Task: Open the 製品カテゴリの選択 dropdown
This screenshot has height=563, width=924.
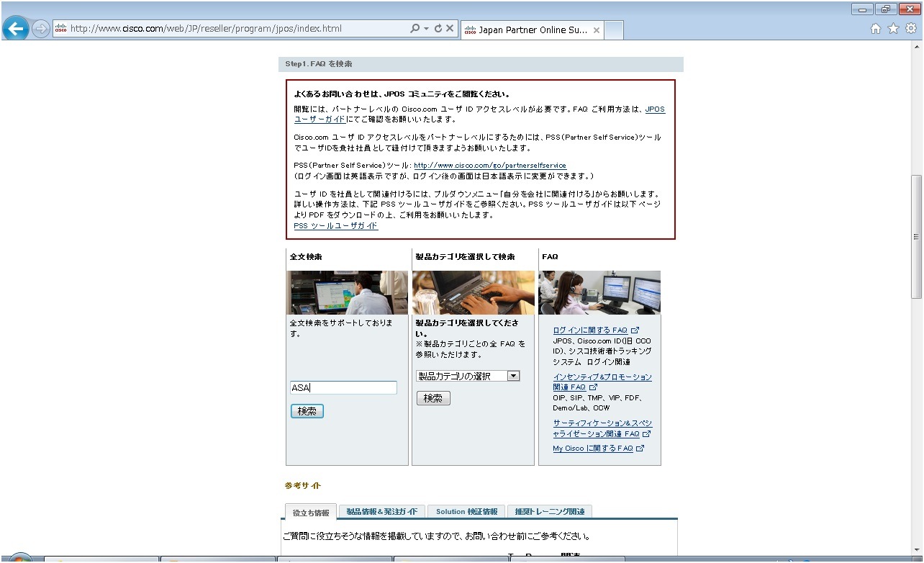Action: click(468, 376)
